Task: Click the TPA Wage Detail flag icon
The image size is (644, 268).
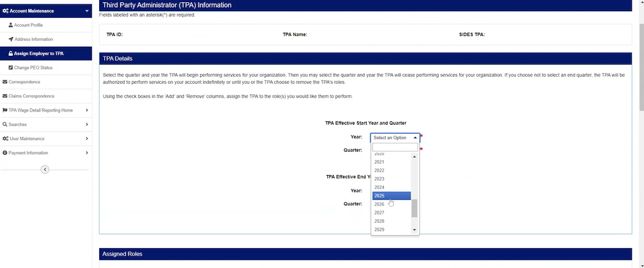Action: (x=5, y=110)
